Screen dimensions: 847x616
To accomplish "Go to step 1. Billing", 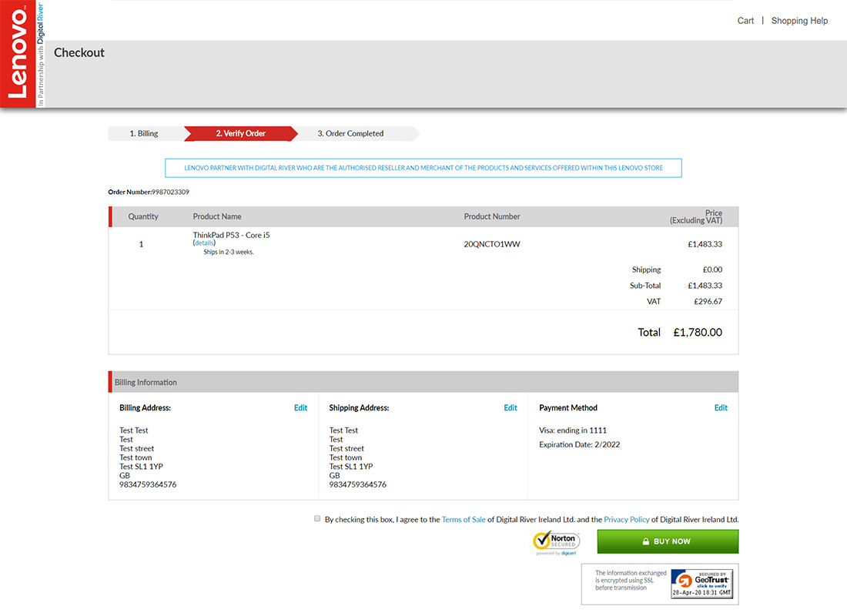I will coord(144,133).
